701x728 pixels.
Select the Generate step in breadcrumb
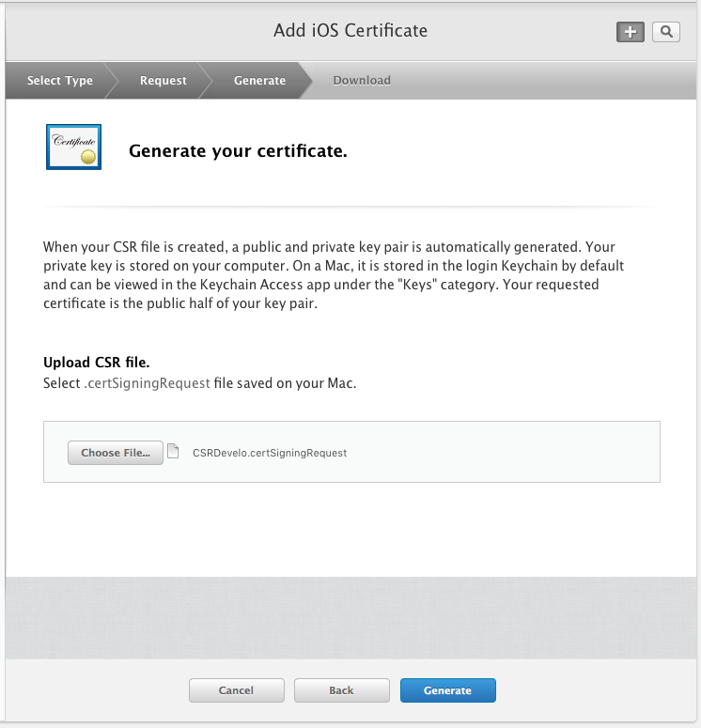point(259,81)
